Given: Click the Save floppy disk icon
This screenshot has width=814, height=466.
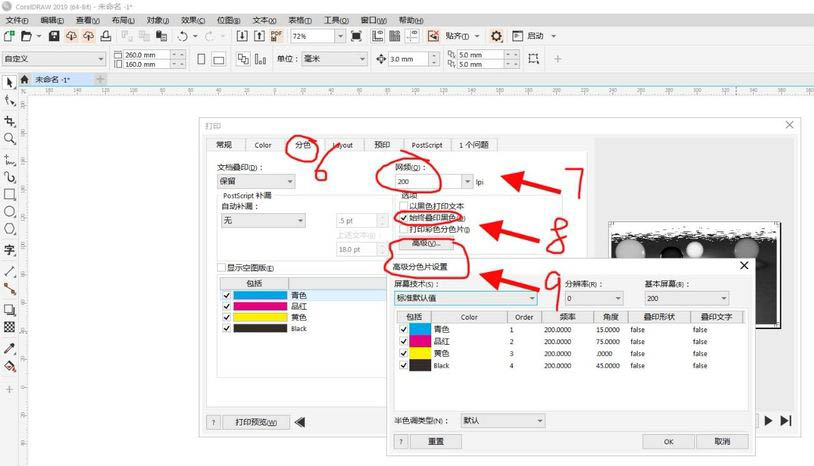Looking at the screenshot, I should coord(54,36).
